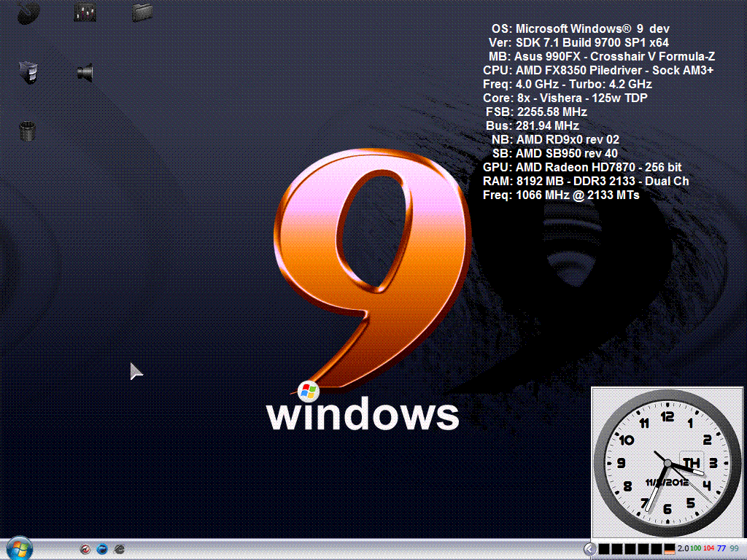The height and width of the screenshot is (560, 747).
Task: Click the small Windows flag orb below the 9
Action: 309,391
